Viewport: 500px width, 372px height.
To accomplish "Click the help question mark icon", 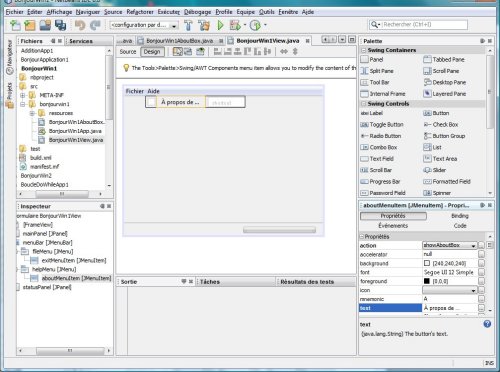I will (487, 324).
